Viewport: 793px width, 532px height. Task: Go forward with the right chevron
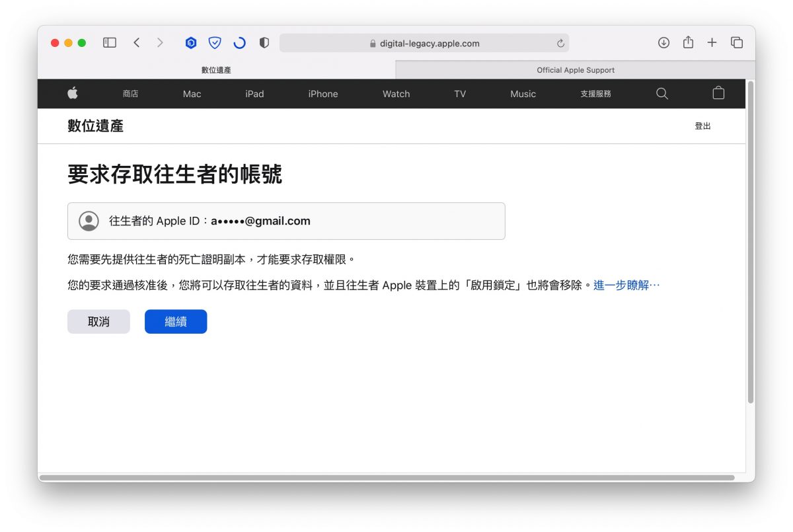(x=160, y=43)
